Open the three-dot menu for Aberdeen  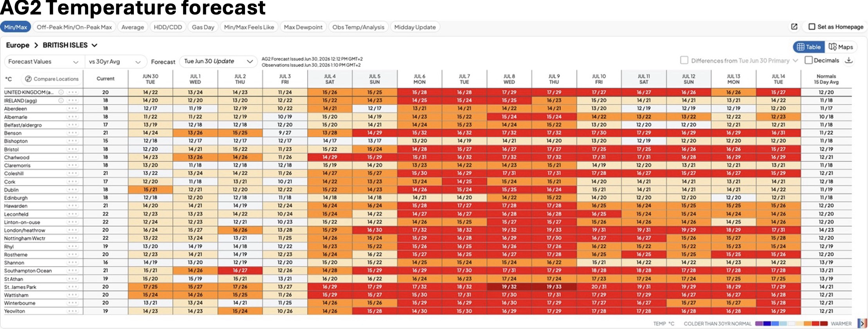point(72,108)
